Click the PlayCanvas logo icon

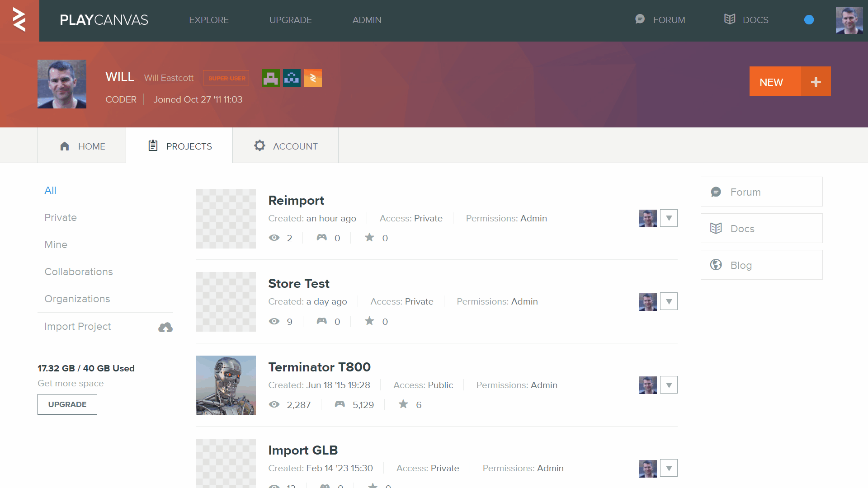[x=19, y=20]
